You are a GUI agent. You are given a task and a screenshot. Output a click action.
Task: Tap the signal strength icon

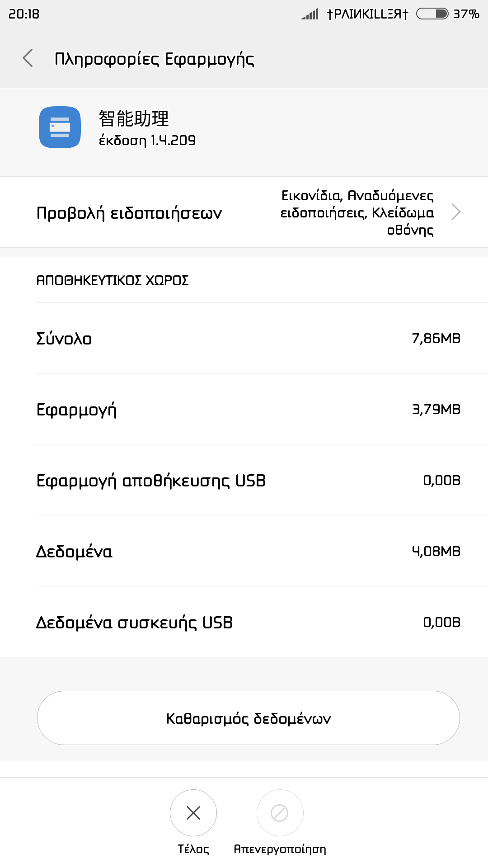click(x=310, y=14)
